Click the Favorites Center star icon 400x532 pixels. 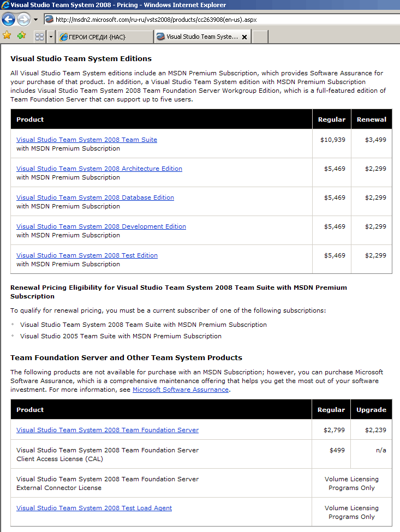tap(7, 36)
